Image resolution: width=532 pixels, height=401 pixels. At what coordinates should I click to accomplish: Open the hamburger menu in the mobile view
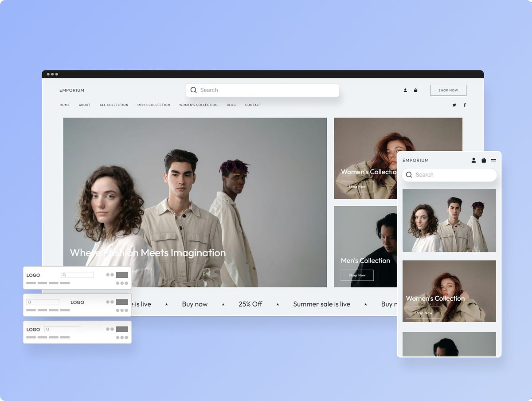(x=493, y=160)
